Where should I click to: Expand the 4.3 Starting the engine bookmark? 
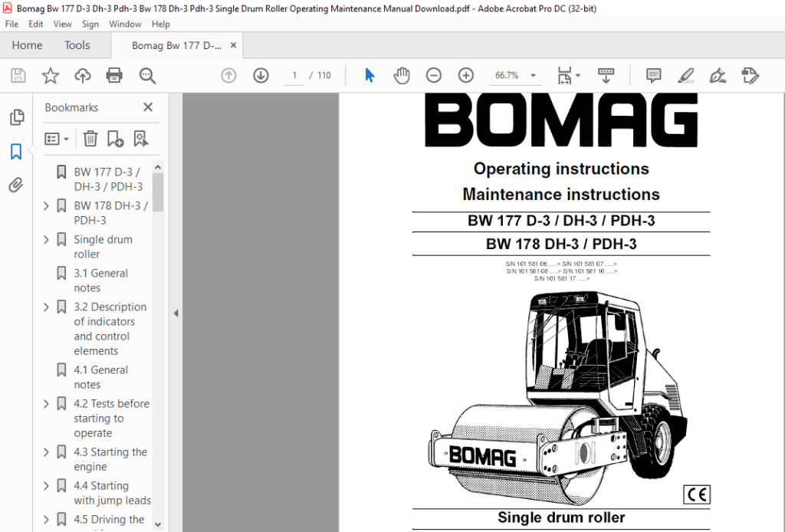point(46,452)
